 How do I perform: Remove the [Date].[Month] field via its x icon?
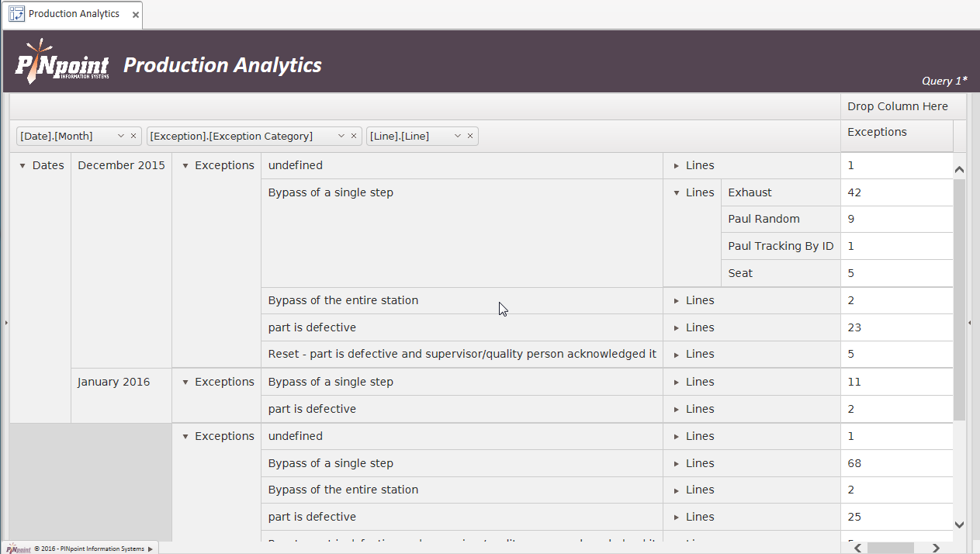[x=133, y=136]
